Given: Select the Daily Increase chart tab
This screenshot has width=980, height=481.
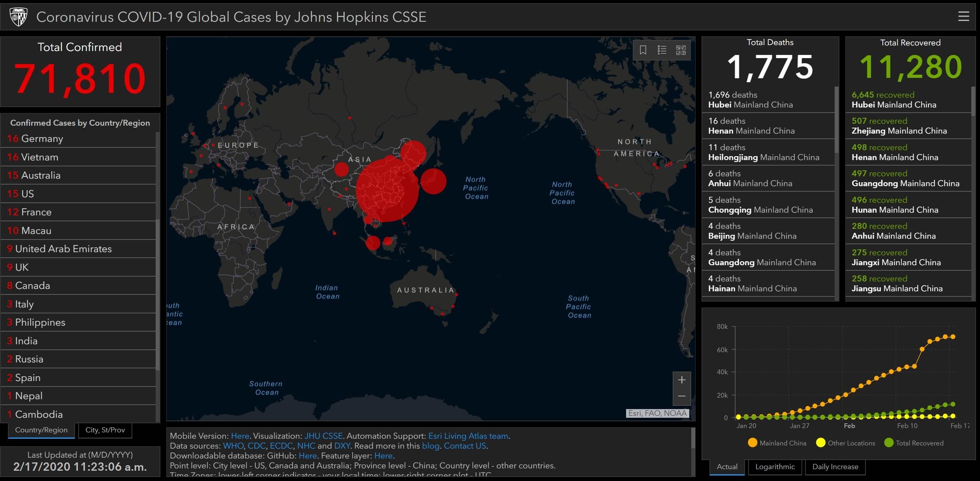Looking at the screenshot, I should point(835,467).
